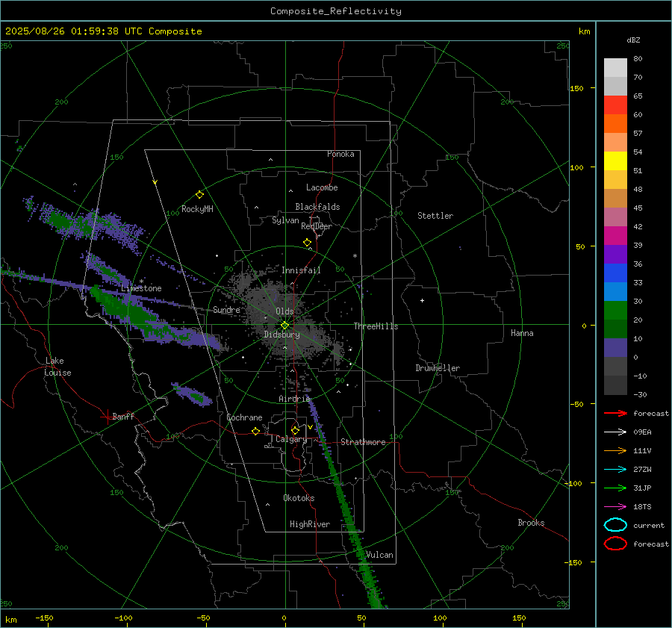Click the Lake Louise label

[57, 367]
